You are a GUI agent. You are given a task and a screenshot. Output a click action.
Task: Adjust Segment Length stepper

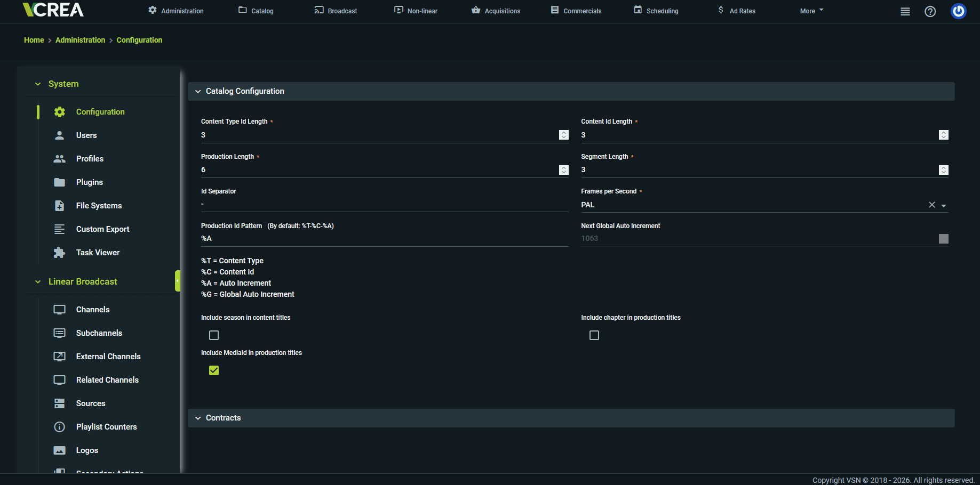[944, 170]
